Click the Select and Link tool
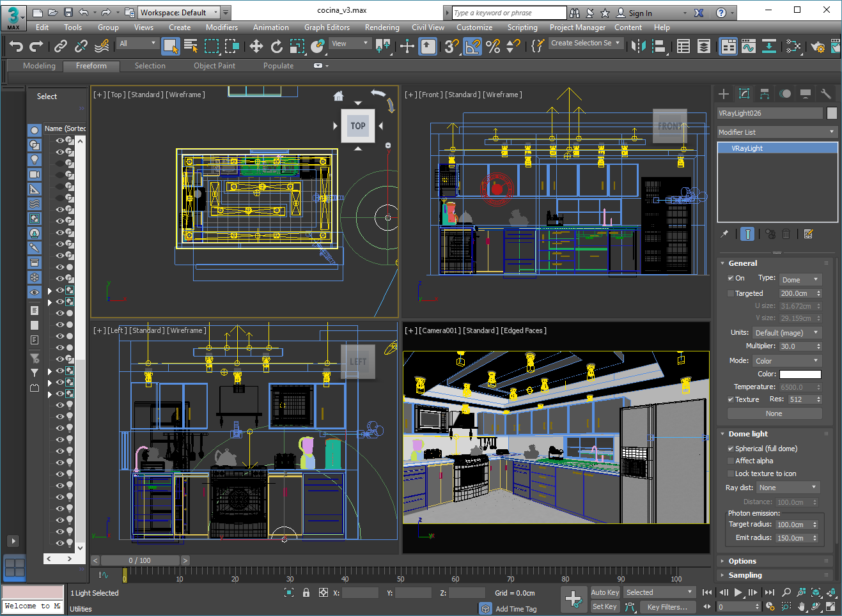The image size is (842, 616). [61, 46]
